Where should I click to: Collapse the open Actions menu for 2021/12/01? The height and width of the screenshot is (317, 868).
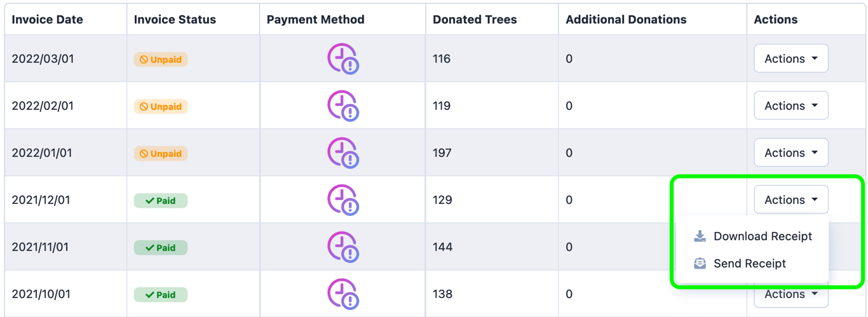coord(791,199)
